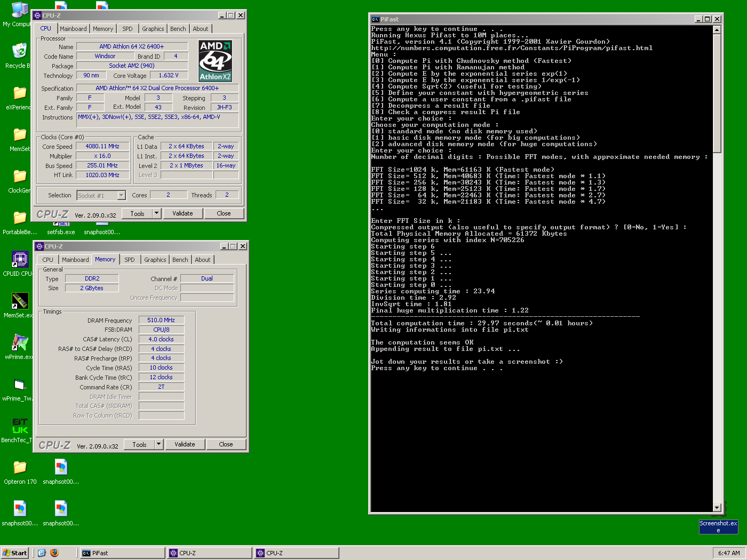Click Memory Type DDR2 value
This screenshot has height=560, width=747.
tap(92, 278)
